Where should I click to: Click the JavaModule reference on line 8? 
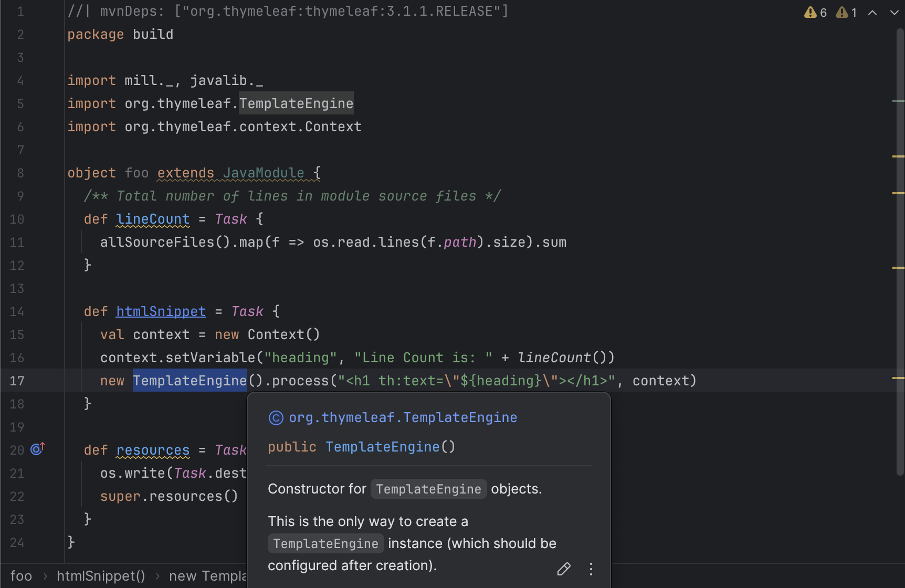263,173
